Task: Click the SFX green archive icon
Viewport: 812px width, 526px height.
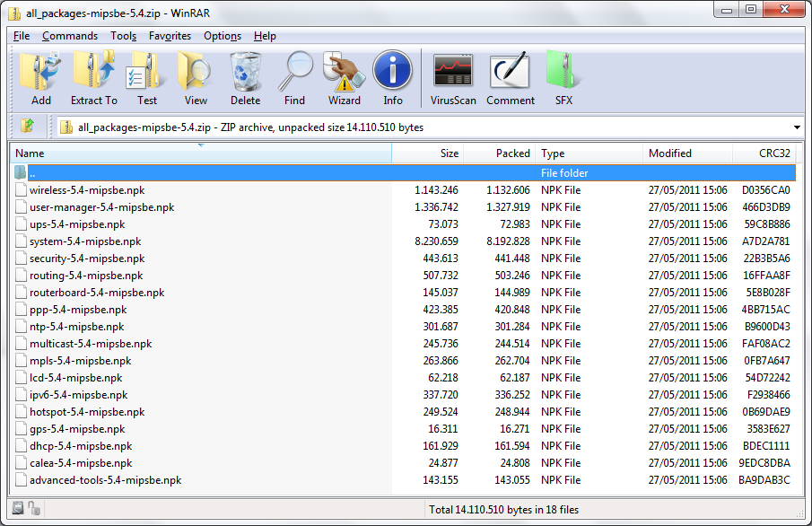Action: tap(563, 70)
